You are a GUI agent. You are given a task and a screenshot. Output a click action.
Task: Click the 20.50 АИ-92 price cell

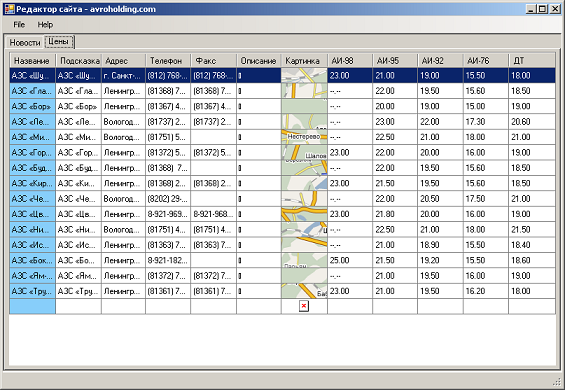point(440,199)
